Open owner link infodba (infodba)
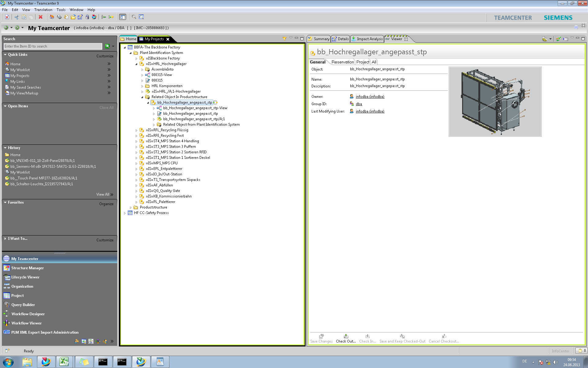 click(370, 97)
